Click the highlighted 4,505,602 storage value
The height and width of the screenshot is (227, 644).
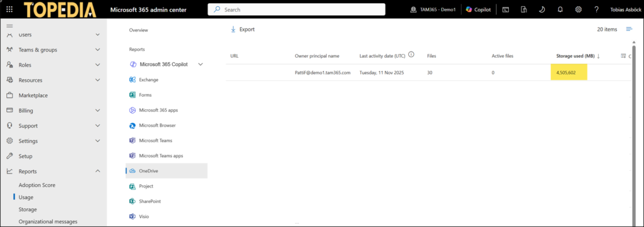(569, 73)
